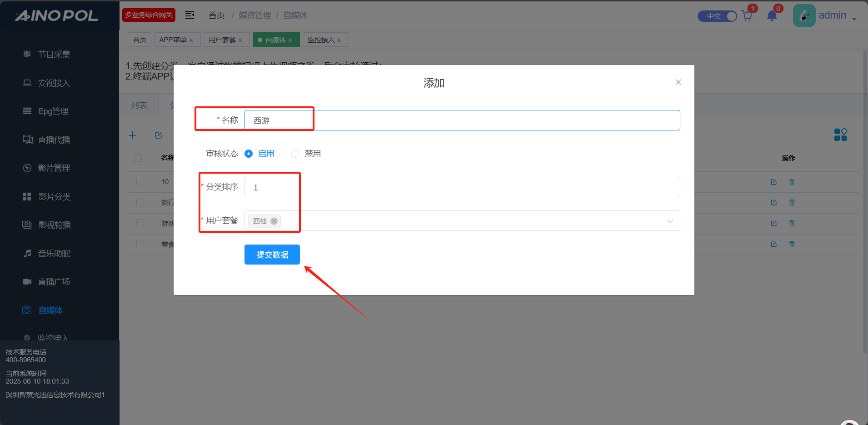Image resolution: width=868 pixels, height=425 pixels.
Task: Expand the 用户套餐 dropdown arrow
Action: coord(670,221)
